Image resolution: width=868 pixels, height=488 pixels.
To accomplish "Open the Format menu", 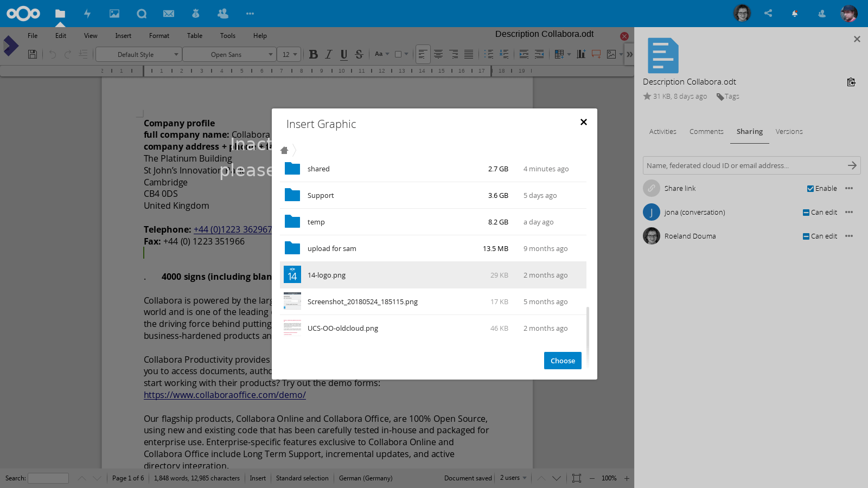I will click(x=159, y=36).
